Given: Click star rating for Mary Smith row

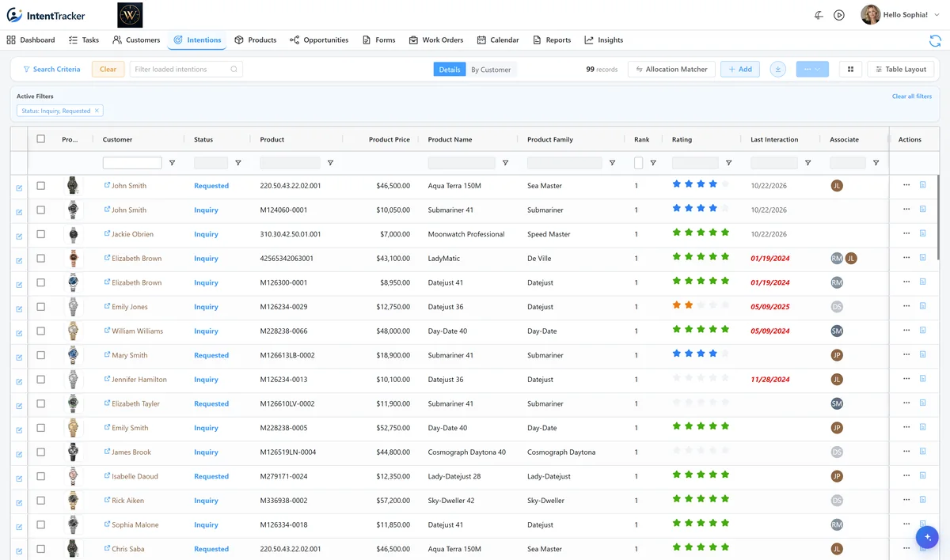Looking at the screenshot, I should click(x=701, y=354).
